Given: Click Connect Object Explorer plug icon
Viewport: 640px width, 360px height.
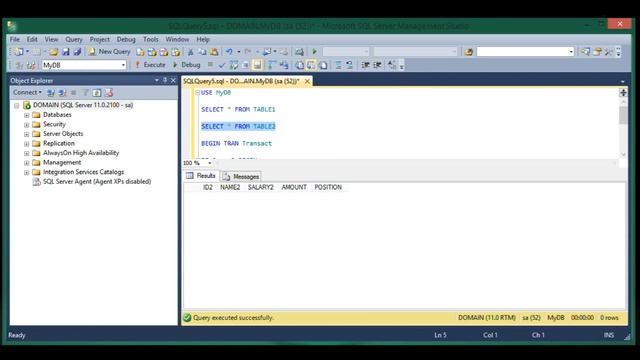Looking at the screenshot, I should click(x=51, y=93).
